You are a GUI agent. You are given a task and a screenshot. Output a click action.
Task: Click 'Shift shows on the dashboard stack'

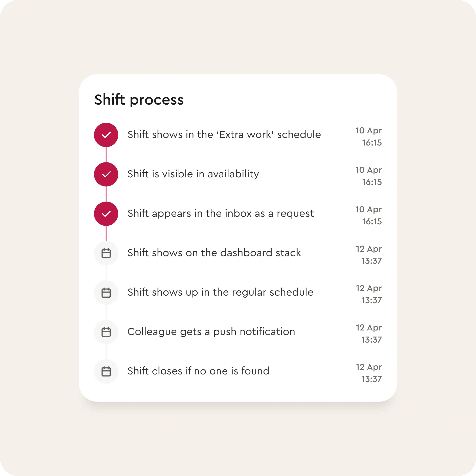click(214, 253)
